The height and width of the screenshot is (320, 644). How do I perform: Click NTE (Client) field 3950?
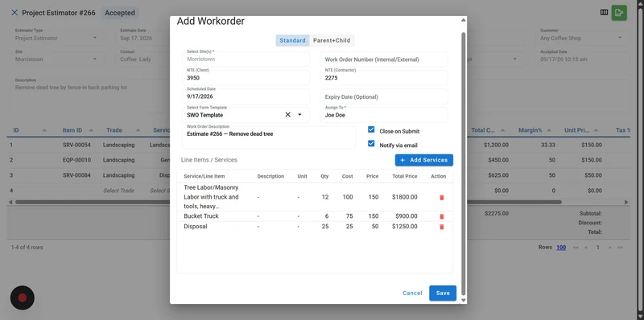(246, 77)
